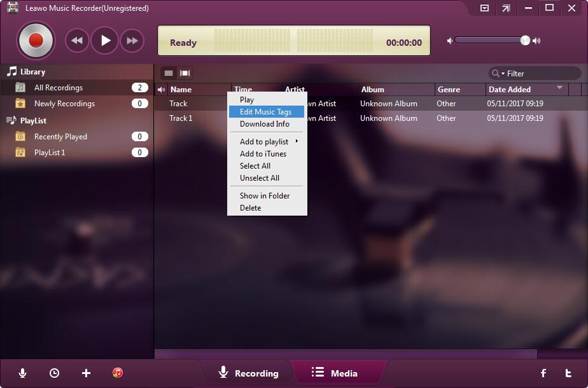The height and width of the screenshot is (388, 588).
Task: Open the Facebook share icon
Action: (543, 373)
